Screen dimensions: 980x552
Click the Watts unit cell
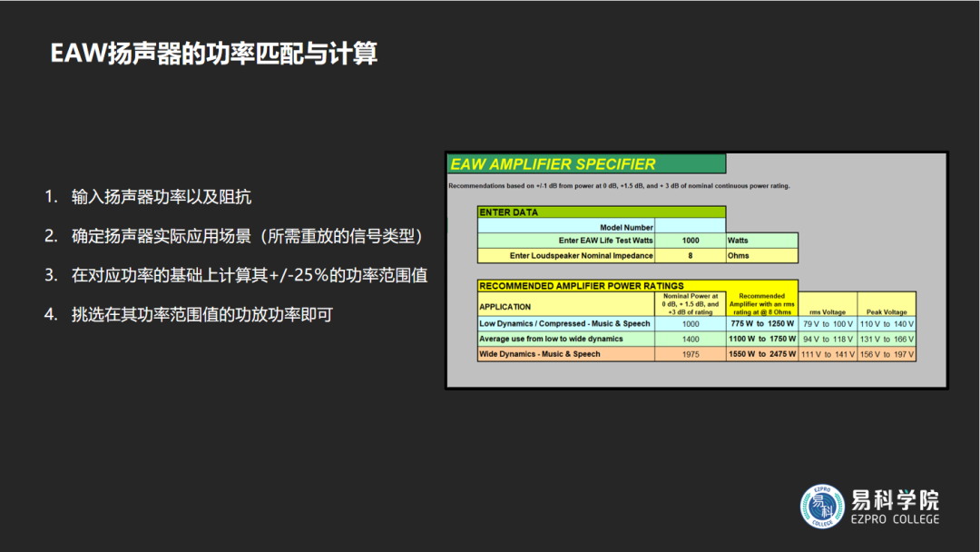762,241
